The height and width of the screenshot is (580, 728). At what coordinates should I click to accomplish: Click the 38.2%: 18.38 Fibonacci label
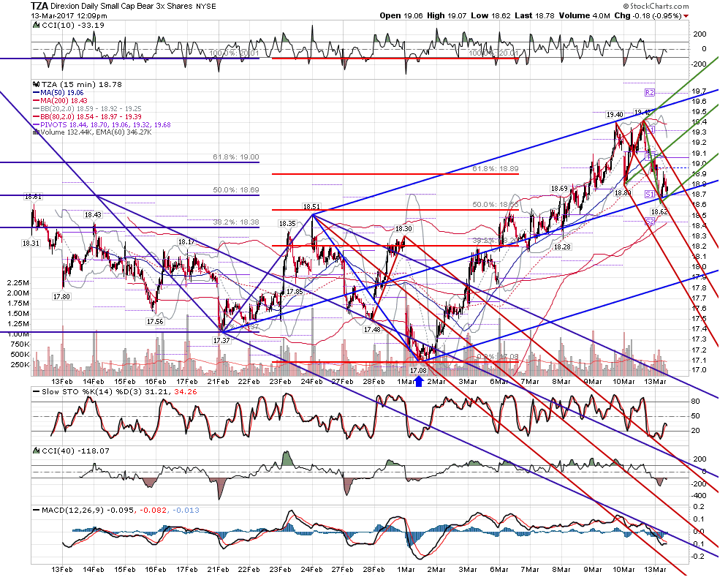(x=236, y=222)
